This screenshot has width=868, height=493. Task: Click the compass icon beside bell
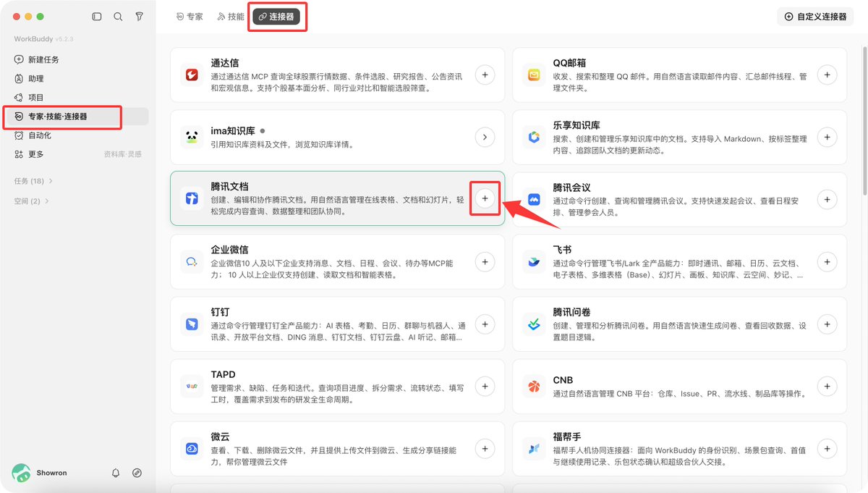click(x=137, y=473)
